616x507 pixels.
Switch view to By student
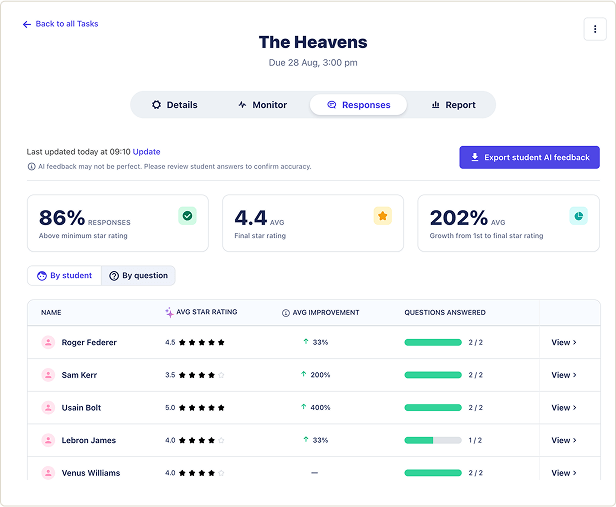[x=64, y=275]
